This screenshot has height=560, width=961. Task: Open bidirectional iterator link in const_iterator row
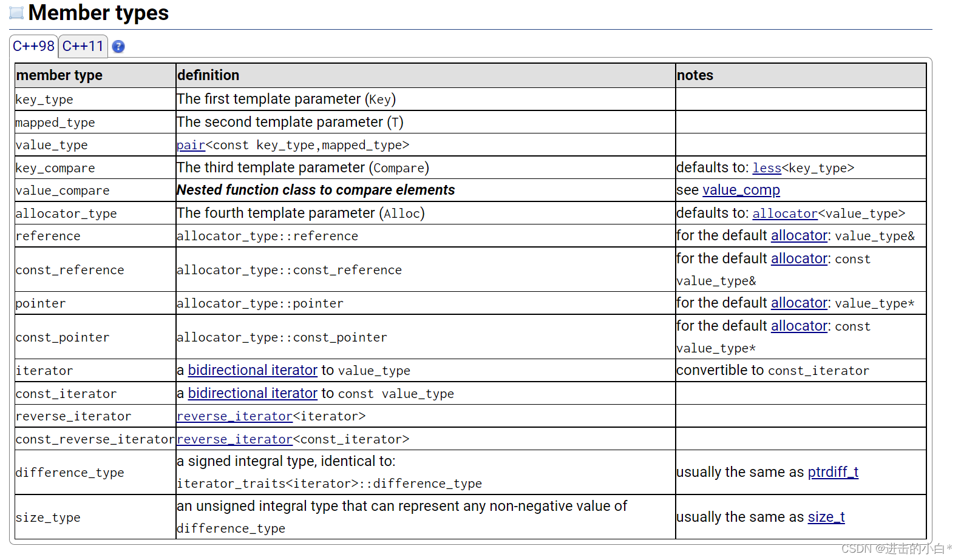pos(253,393)
